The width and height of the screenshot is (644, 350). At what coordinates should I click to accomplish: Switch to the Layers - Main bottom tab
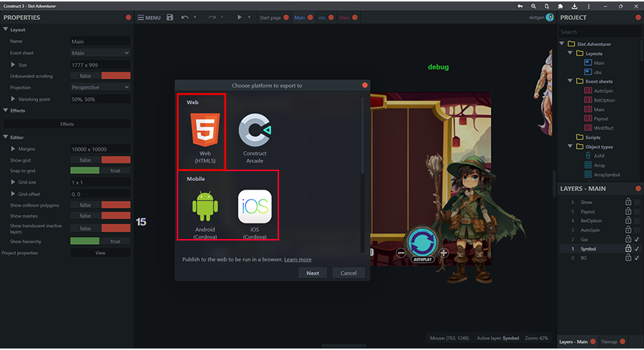pos(573,342)
